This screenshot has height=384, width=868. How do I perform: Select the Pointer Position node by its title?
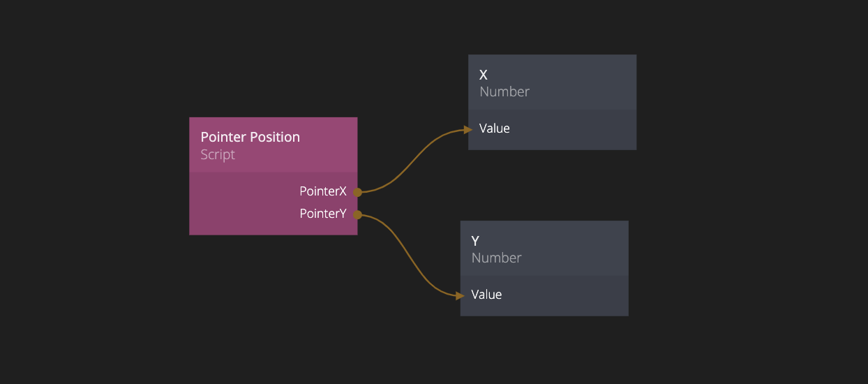(250, 137)
